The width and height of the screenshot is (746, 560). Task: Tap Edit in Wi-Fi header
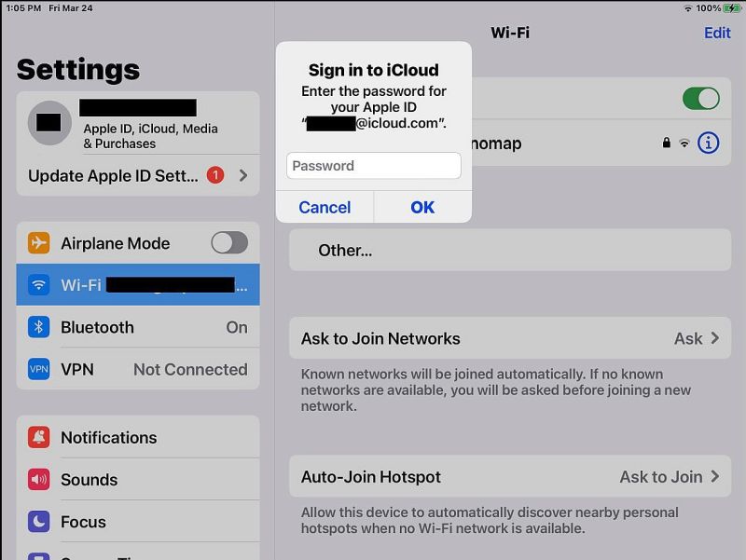click(x=717, y=33)
